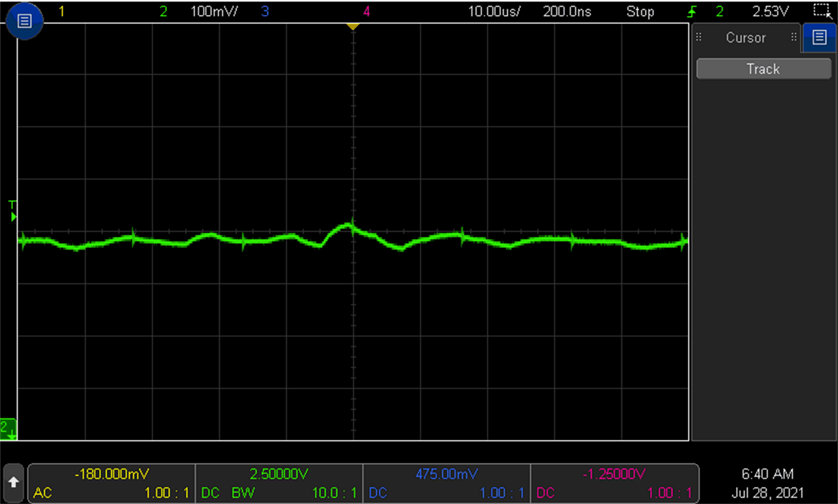Switch to the Cursor panel tab
This screenshot has height=504, width=838.
[746, 38]
